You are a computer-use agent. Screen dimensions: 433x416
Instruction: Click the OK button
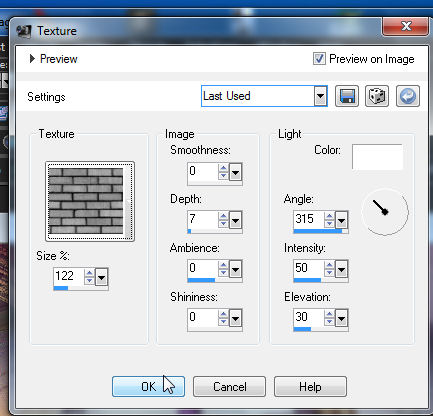pos(148,387)
